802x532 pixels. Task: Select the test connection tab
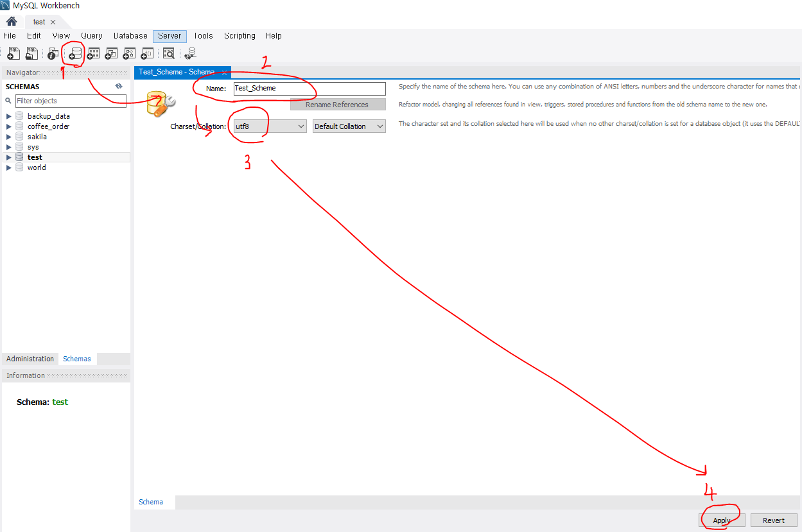coord(40,22)
